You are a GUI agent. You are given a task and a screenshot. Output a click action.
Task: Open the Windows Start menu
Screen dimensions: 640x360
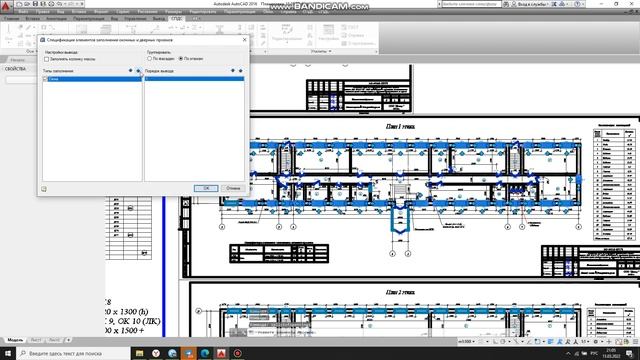pyautogui.click(x=8, y=353)
